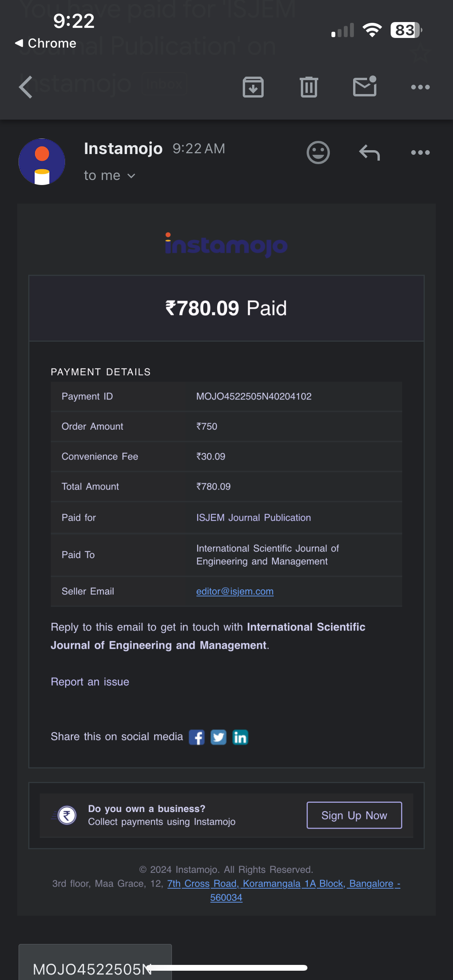Viewport: 453px width, 980px height.
Task: Open the Koramangala Bangalore address link
Action: click(283, 884)
